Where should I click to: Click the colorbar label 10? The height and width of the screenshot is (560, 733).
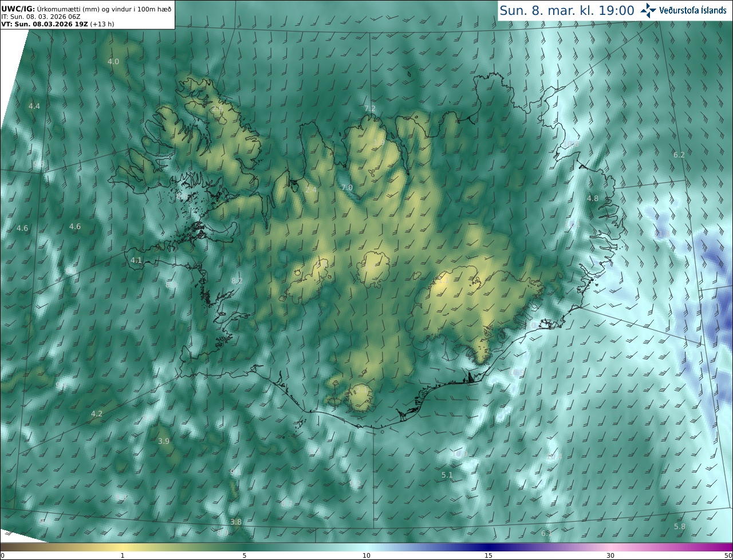click(366, 555)
